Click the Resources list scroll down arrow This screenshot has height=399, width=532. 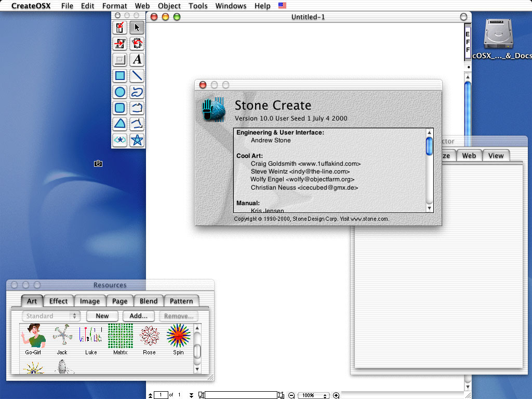pyautogui.click(x=197, y=369)
